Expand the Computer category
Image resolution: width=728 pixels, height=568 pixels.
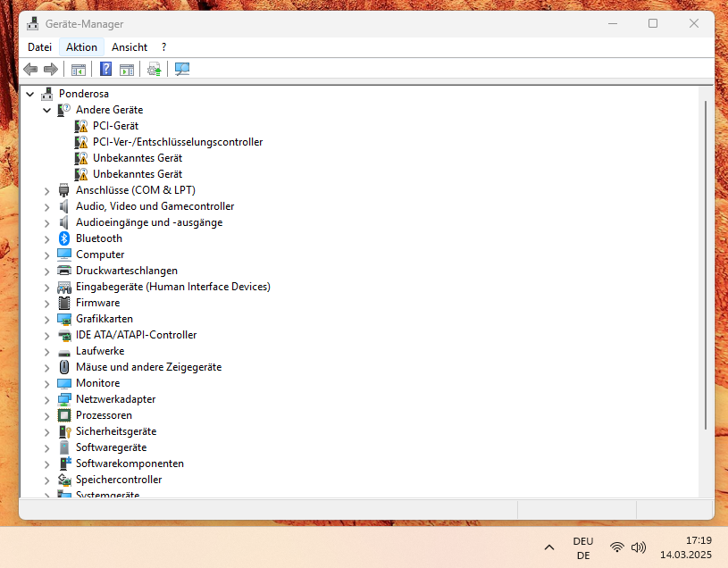pos(46,255)
